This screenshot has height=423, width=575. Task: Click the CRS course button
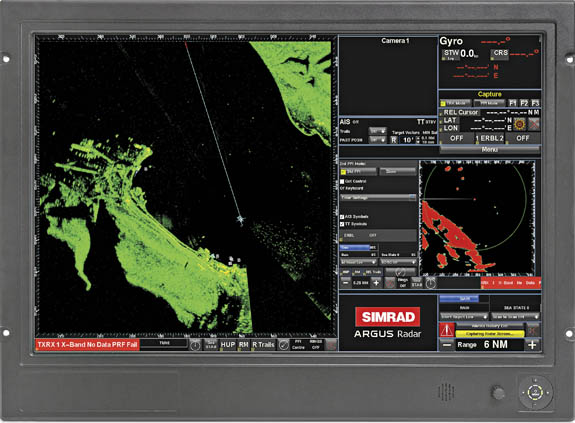pyautogui.click(x=500, y=54)
